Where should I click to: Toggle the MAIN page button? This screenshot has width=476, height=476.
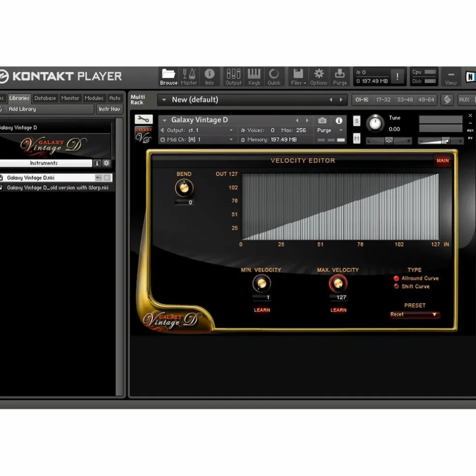(x=443, y=161)
